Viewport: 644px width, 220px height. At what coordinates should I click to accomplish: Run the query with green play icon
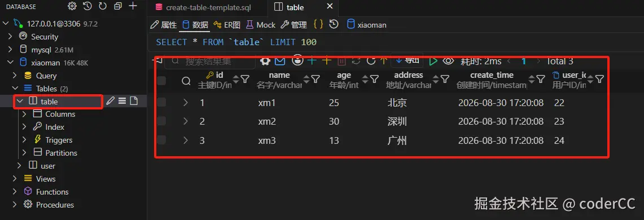click(433, 61)
